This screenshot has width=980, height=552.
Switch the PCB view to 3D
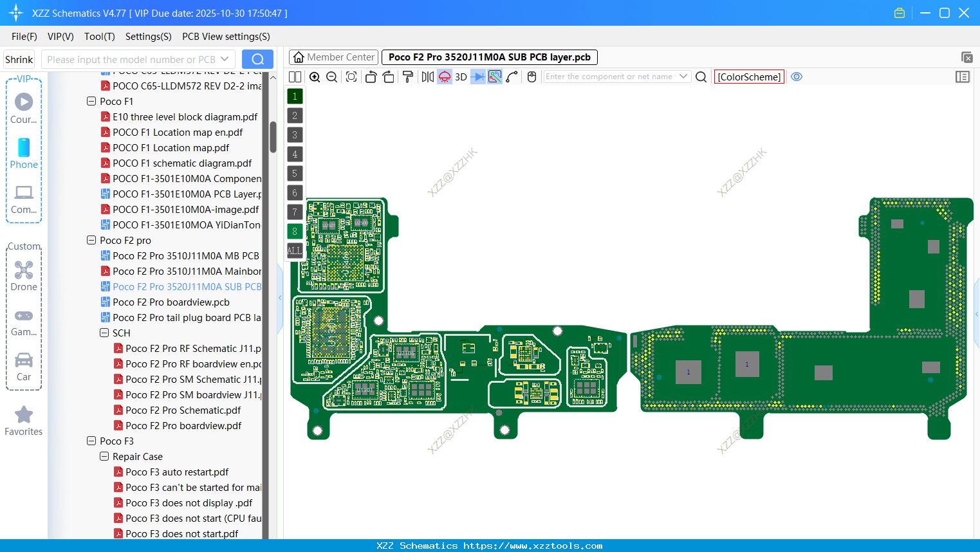pos(460,77)
